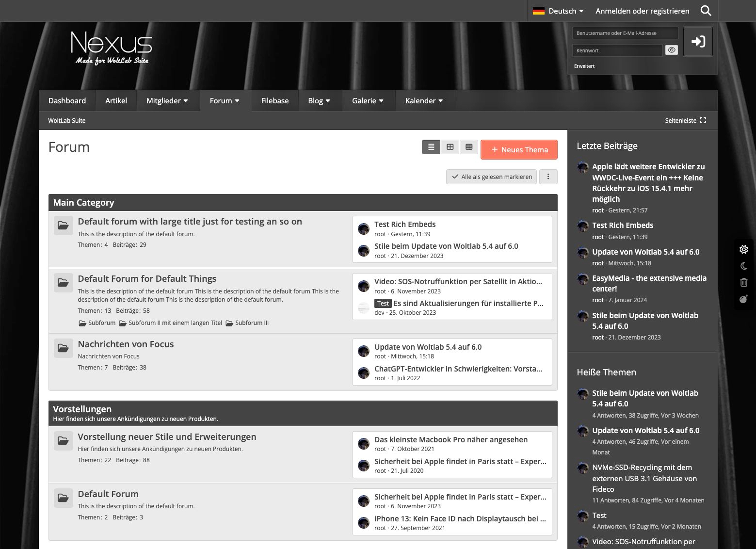Screen dimensions: 756x549
Task: Click Alle als gelesen markieren
Action: (492, 177)
